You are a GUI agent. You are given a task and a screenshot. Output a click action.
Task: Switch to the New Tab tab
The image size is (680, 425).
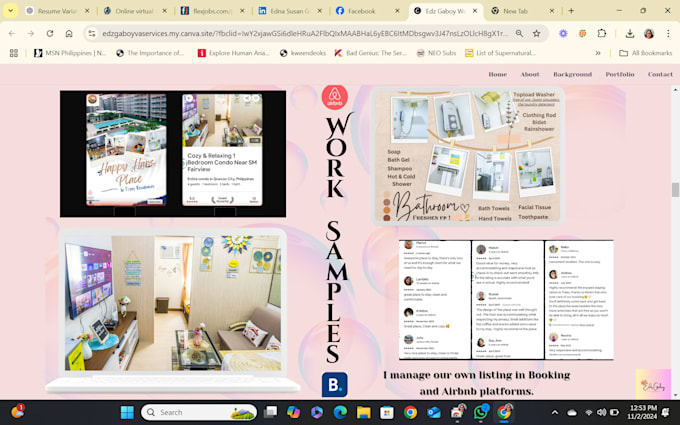(x=523, y=11)
